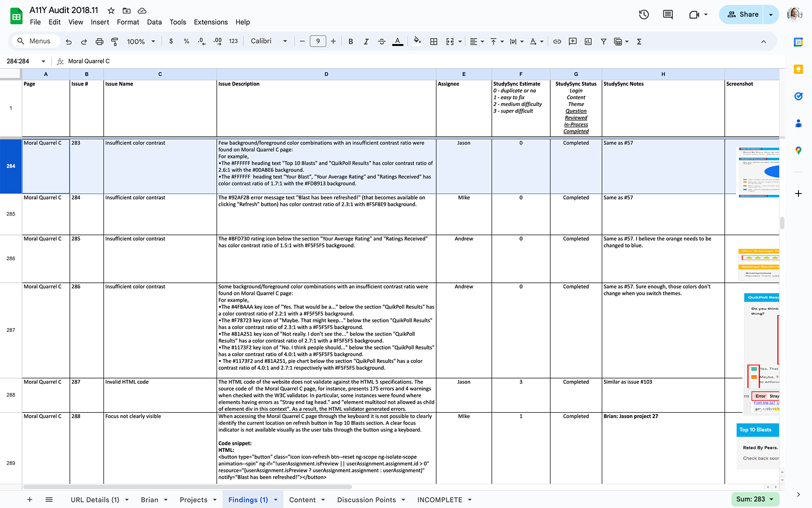Open the Borders tool
Screen dimensions: 812x508
tap(434, 42)
